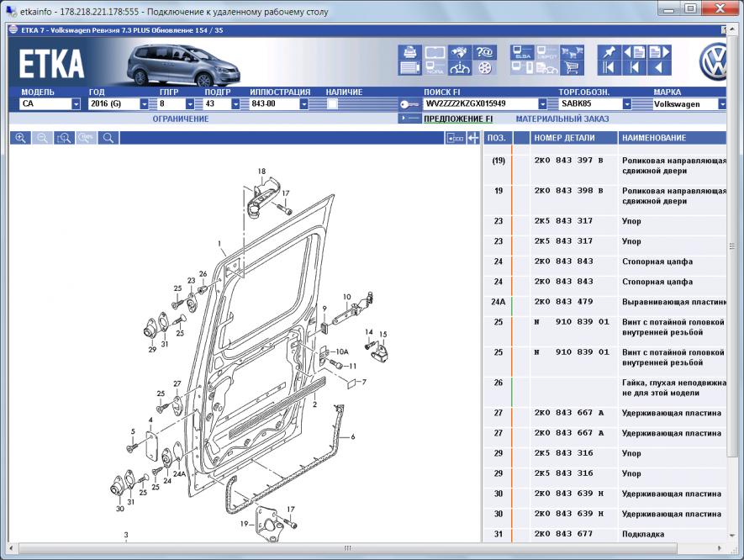Image resolution: width=744 pixels, height=560 pixels.
Task: Click the printer icon in the ETKA toolbar
Action: pyautogui.click(x=409, y=52)
